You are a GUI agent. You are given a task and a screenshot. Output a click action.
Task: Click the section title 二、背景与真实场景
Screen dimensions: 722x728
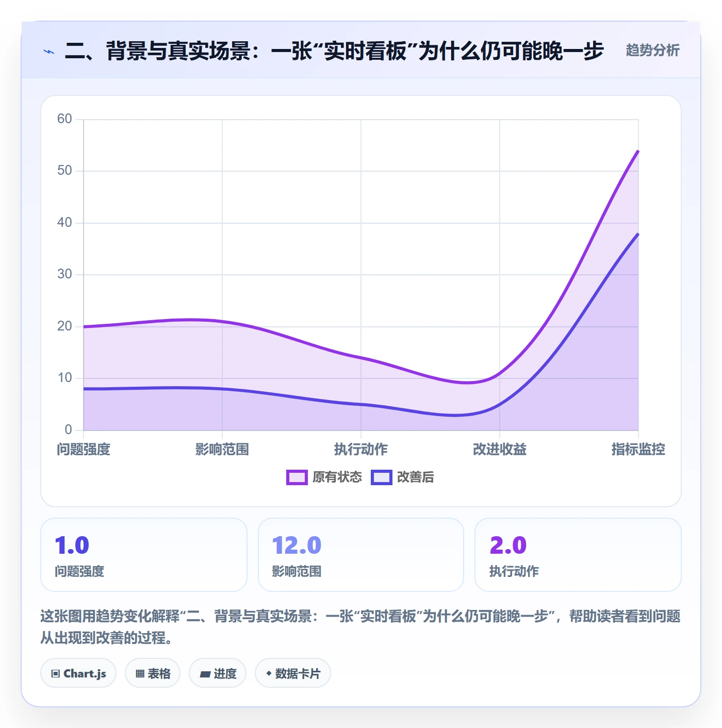pyautogui.click(x=334, y=51)
